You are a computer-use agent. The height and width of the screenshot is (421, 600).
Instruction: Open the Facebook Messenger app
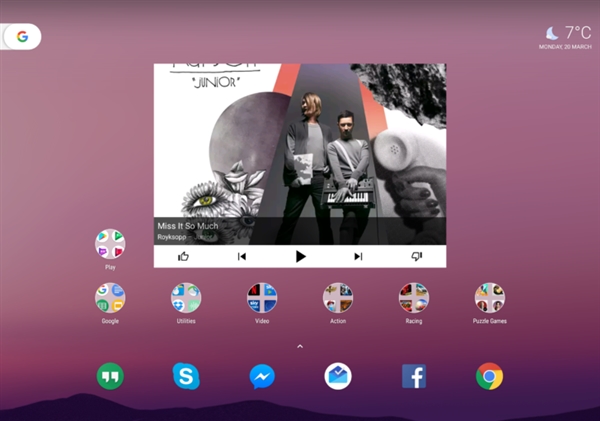[x=262, y=376]
